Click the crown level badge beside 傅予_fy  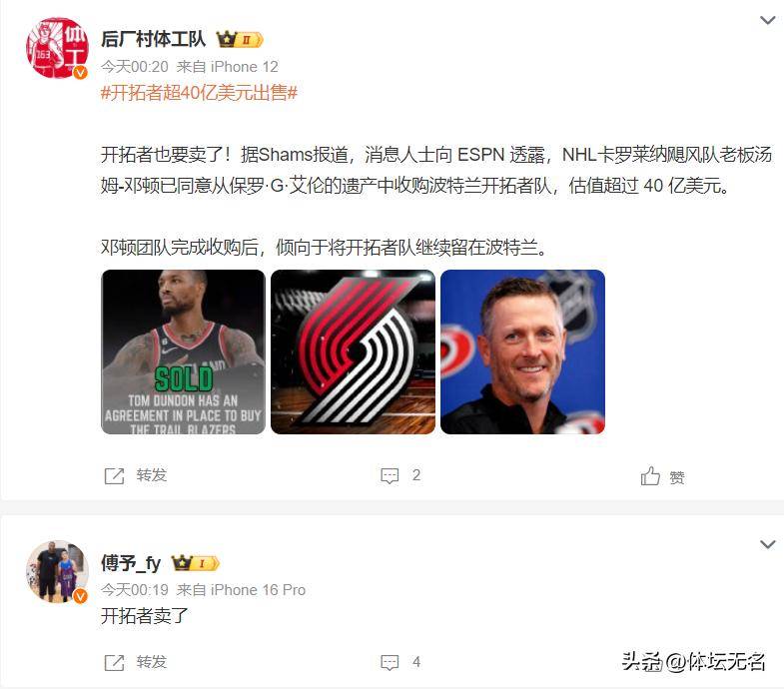[196, 563]
